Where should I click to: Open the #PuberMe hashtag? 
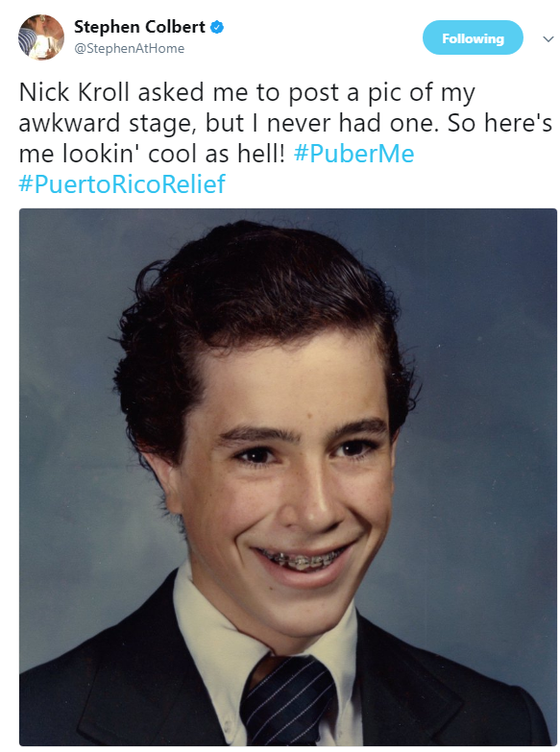click(x=354, y=154)
